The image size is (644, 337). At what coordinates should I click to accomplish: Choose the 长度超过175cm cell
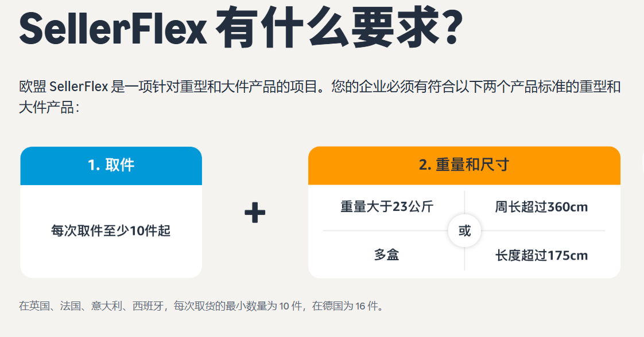coord(541,255)
